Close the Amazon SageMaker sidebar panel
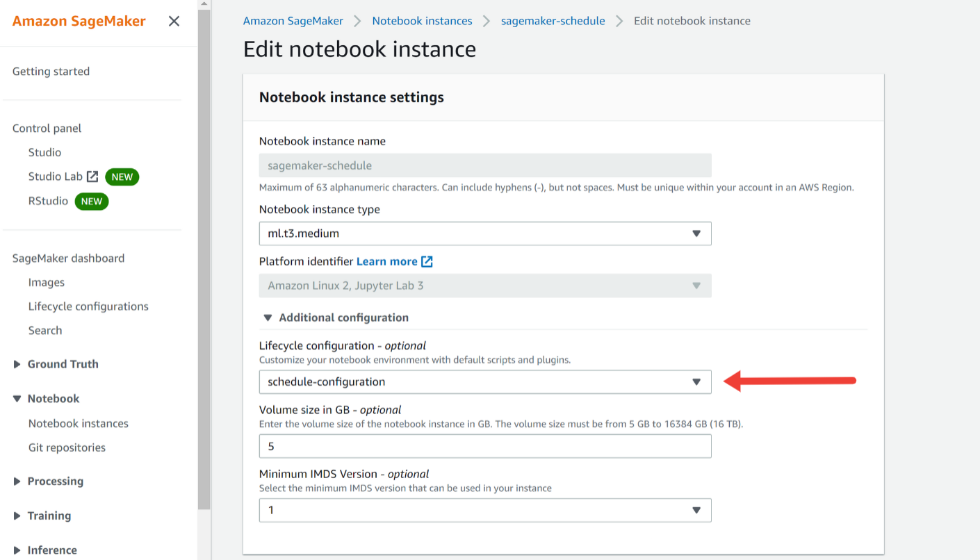980x560 pixels. (x=174, y=21)
